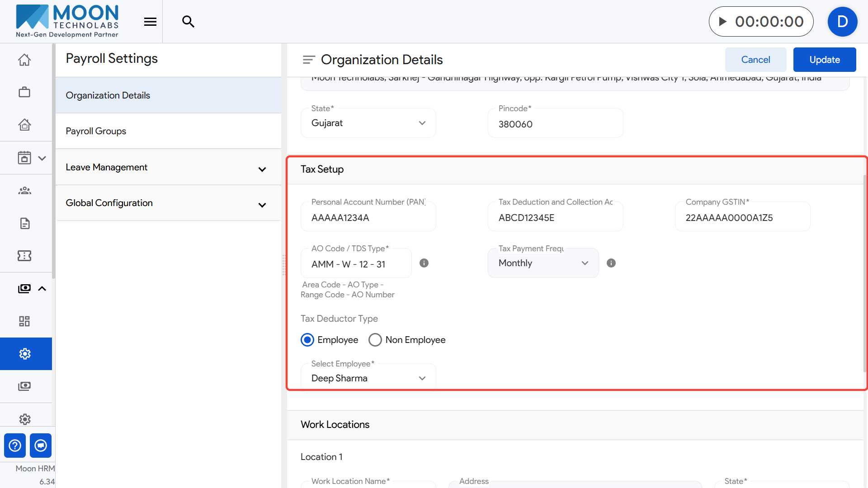Viewport: 868px width, 488px height.
Task: Open Tax Payment Frequency Monthly dropdown
Action: 543,263
